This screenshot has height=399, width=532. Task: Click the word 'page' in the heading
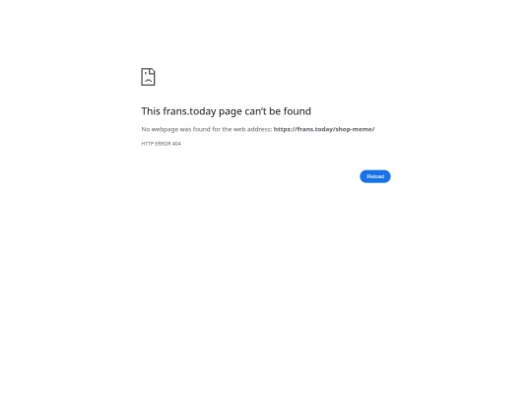click(231, 112)
